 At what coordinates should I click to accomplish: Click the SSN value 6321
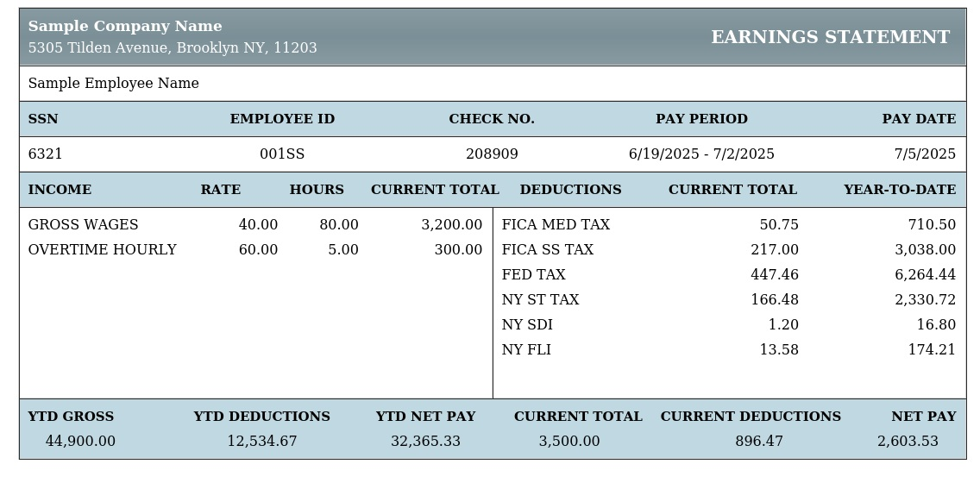(x=45, y=154)
